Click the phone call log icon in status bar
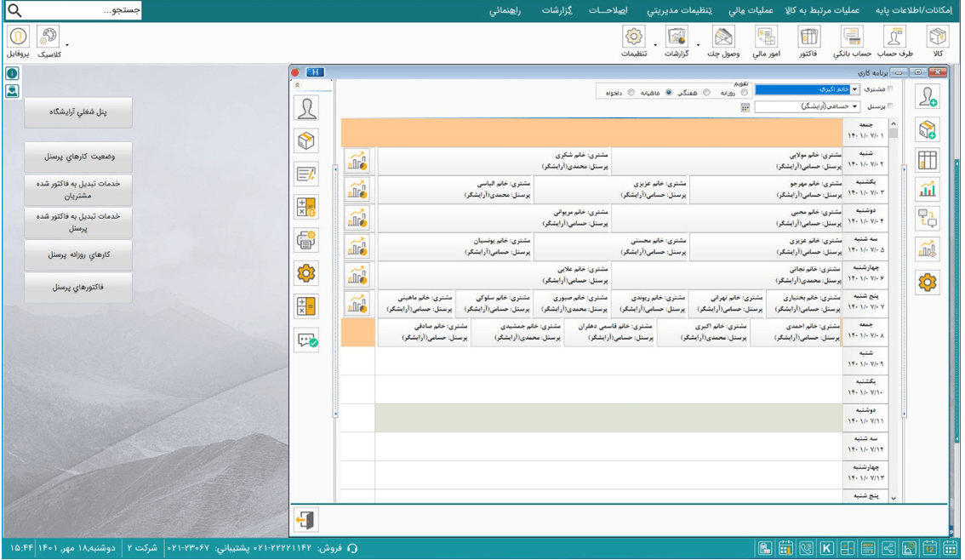 click(806, 548)
